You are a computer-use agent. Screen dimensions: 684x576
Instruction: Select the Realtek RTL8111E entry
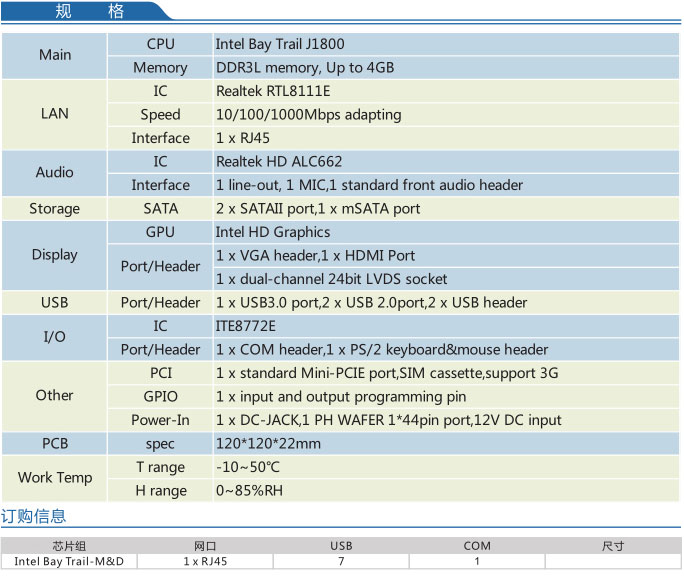tap(273, 90)
